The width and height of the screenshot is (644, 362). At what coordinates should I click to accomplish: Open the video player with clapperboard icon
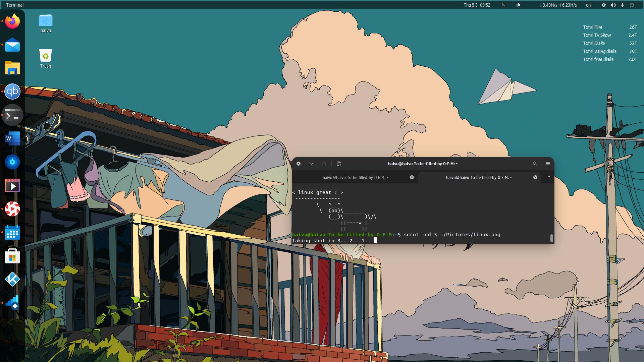[12, 186]
